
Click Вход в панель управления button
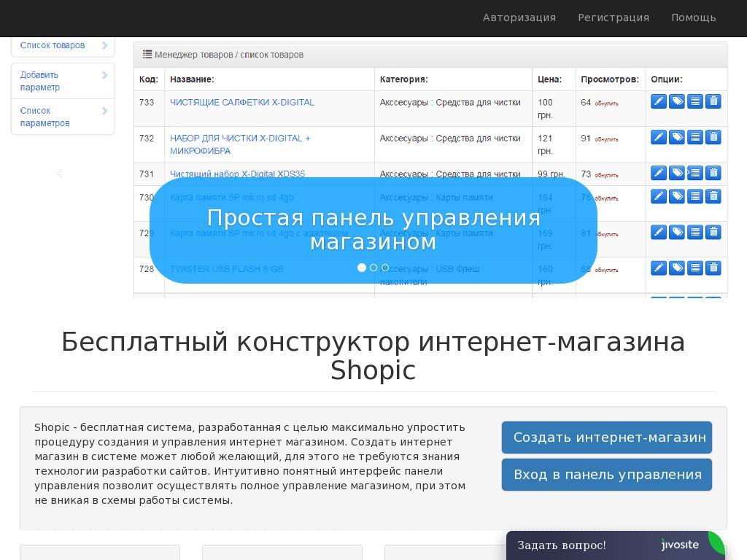606,474
